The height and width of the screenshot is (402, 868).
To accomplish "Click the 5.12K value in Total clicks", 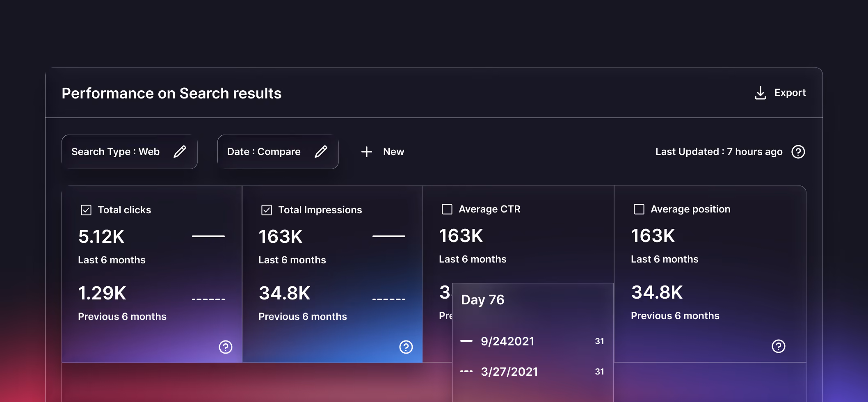I will click(101, 237).
